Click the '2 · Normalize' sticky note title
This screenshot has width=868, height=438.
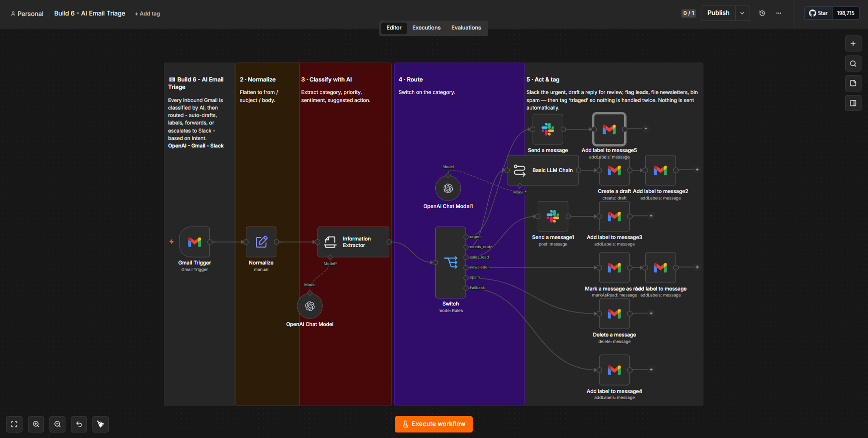[x=258, y=79]
